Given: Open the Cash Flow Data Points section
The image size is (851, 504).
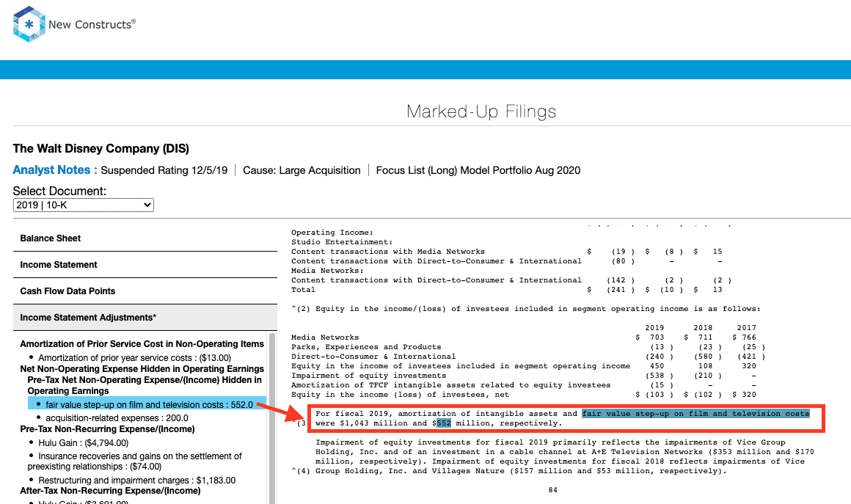Looking at the screenshot, I should [145, 291].
